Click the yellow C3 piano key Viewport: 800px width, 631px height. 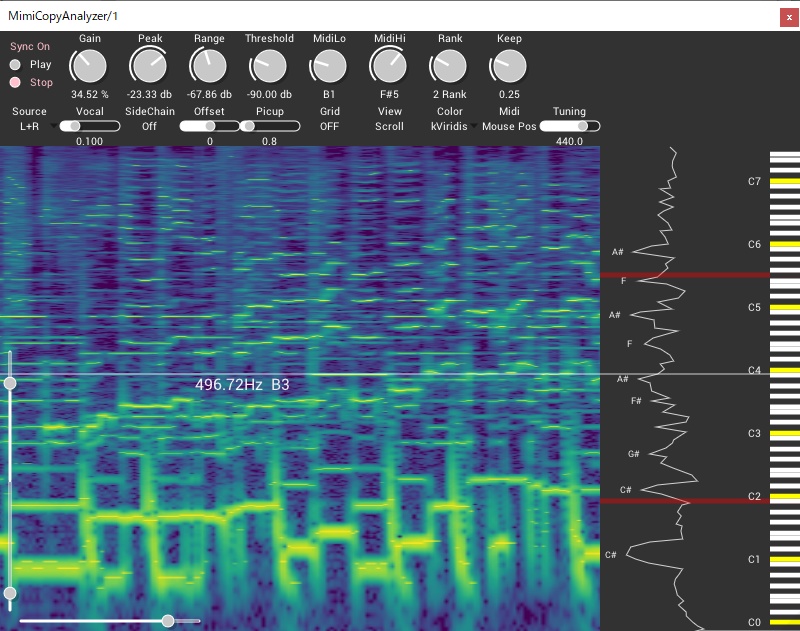[x=785, y=434]
